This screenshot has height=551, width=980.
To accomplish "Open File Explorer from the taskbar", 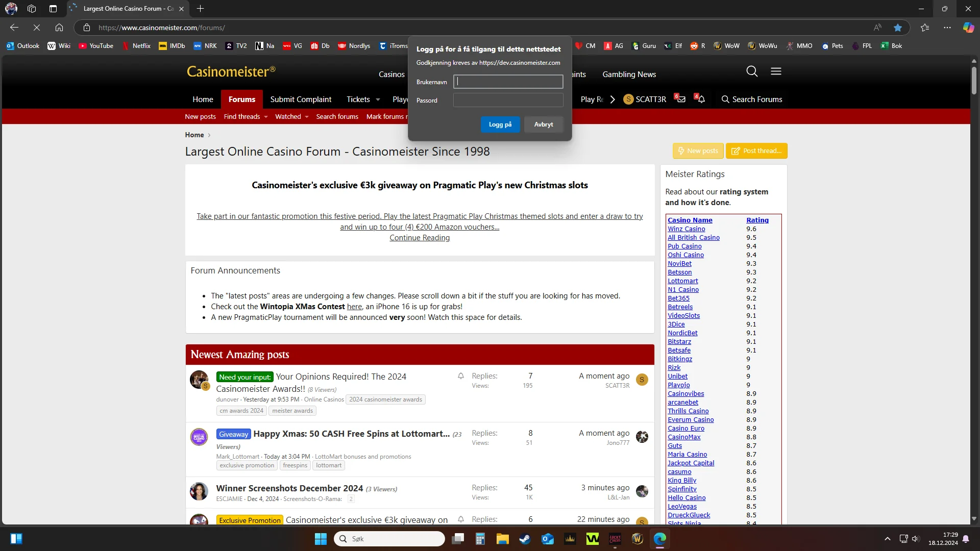I will pos(502,539).
